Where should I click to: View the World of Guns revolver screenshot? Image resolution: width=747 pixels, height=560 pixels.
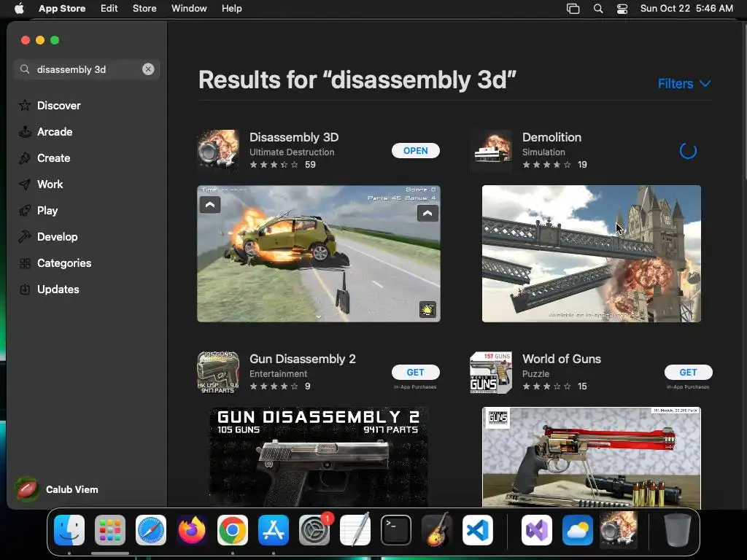tap(591, 457)
